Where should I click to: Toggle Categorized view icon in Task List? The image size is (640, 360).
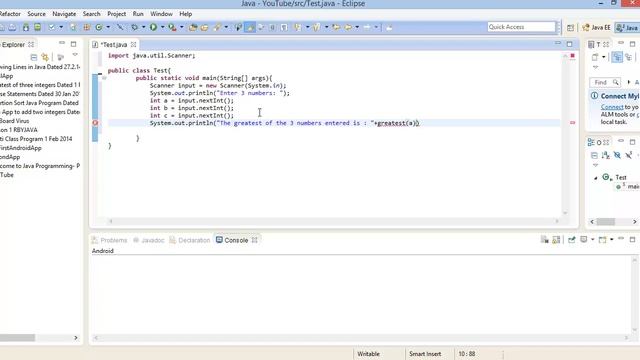pyautogui.click(x=617, y=57)
